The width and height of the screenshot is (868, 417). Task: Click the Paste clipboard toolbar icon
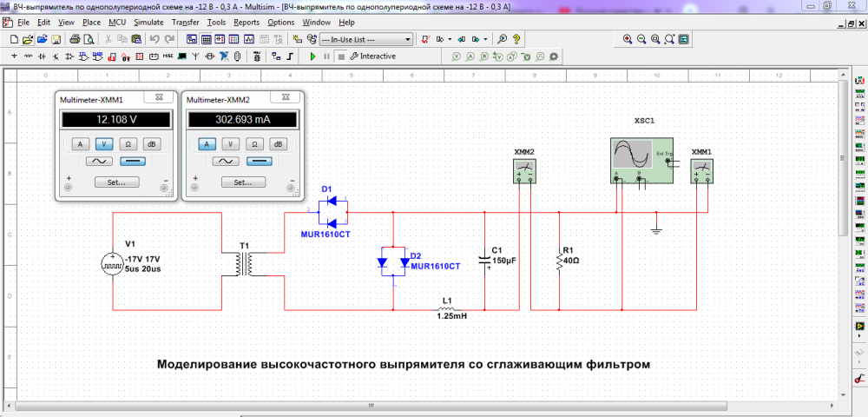coord(136,40)
